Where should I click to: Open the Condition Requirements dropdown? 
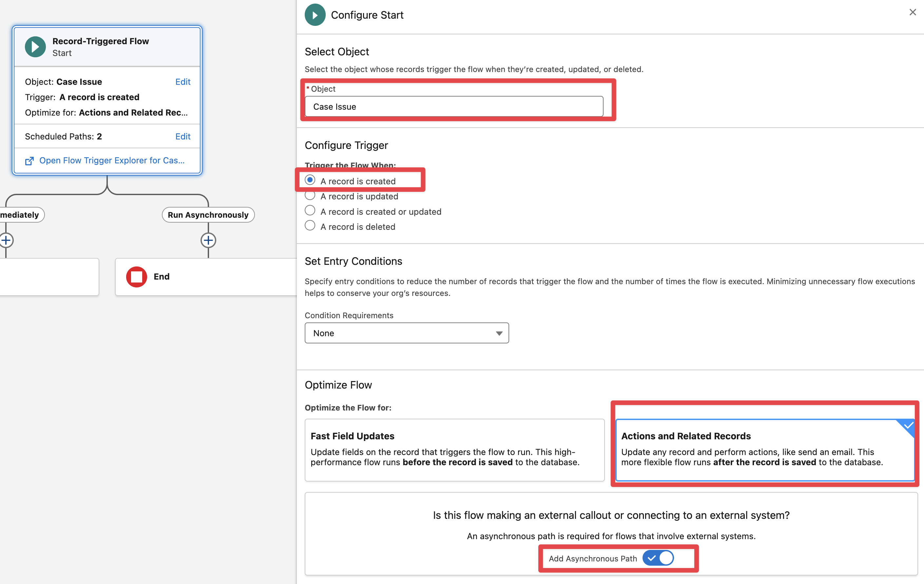click(x=406, y=333)
